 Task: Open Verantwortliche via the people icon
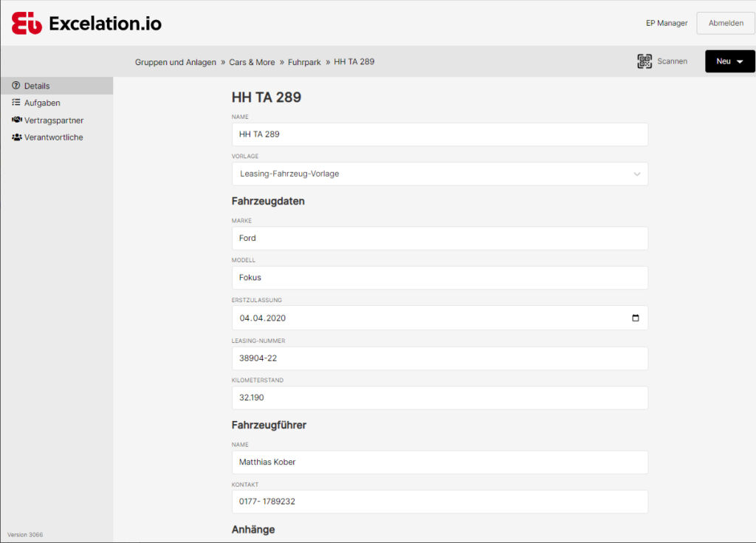15,137
